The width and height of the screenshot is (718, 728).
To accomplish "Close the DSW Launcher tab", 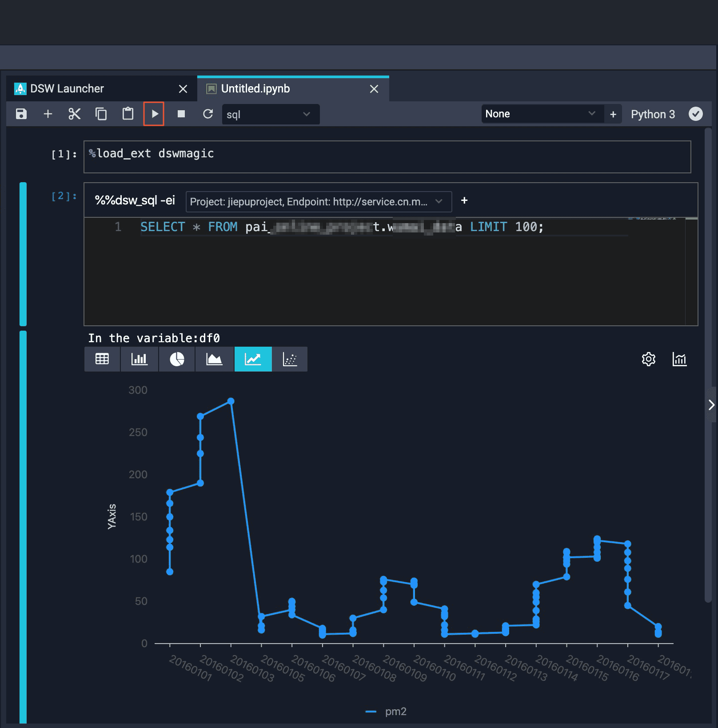I will click(183, 89).
